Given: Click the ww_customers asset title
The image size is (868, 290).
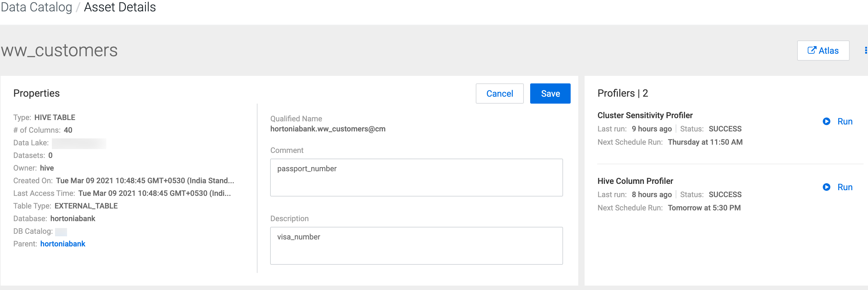Looking at the screenshot, I should coord(59,51).
